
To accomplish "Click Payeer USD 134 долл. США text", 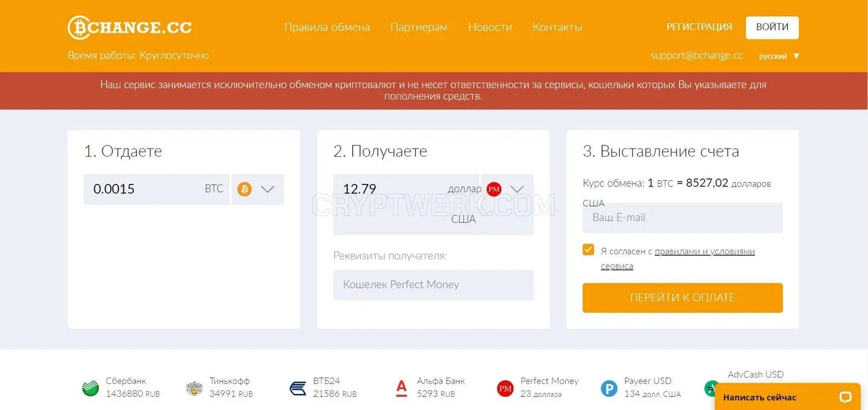I will click(x=652, y=387).
